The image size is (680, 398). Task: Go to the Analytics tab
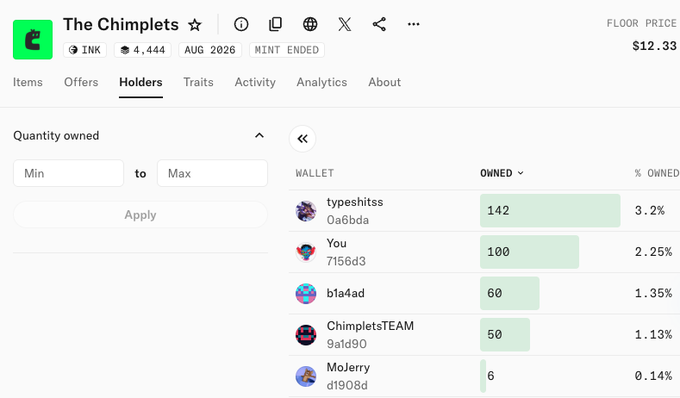322,82
